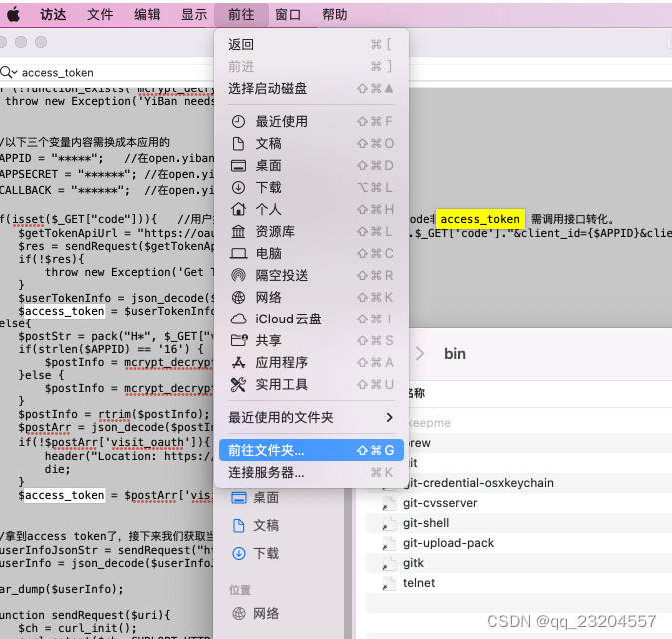Click the 桌面 desktop icon in menu
Image resolution: width=672 pixels, height=639 pixels.
pyautogui.click(x=239, y=166)
